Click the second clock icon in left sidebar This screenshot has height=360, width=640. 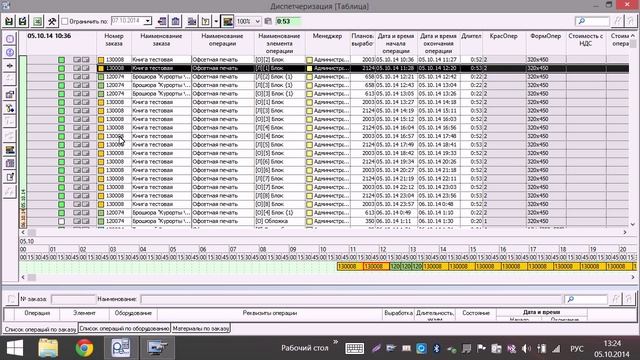coord(10,52)
